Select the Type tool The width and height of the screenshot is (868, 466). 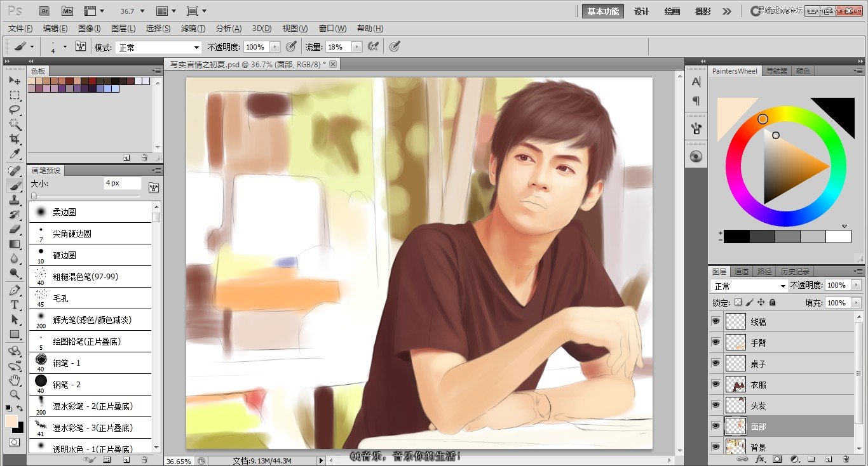(15, 305)
